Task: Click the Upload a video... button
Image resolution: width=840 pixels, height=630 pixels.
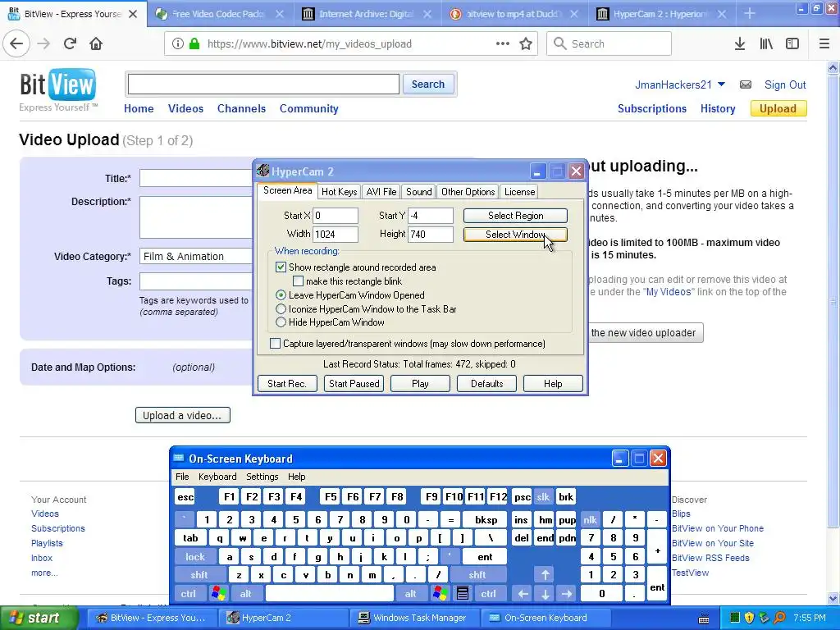Action: pyautogui.click(x=183, y=415)
